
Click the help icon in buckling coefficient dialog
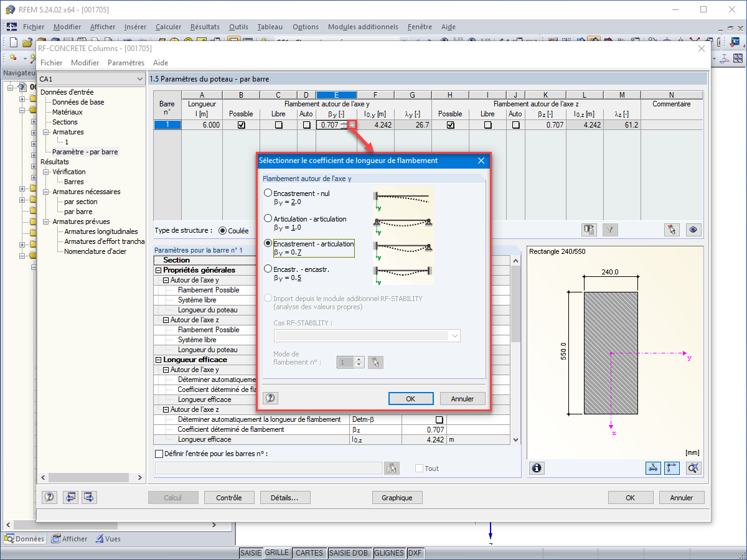271,398
